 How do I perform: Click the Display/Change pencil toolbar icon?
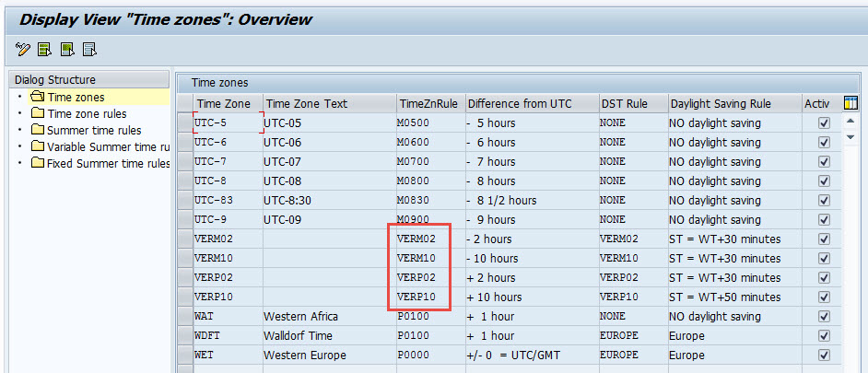(x=23, y=50)
